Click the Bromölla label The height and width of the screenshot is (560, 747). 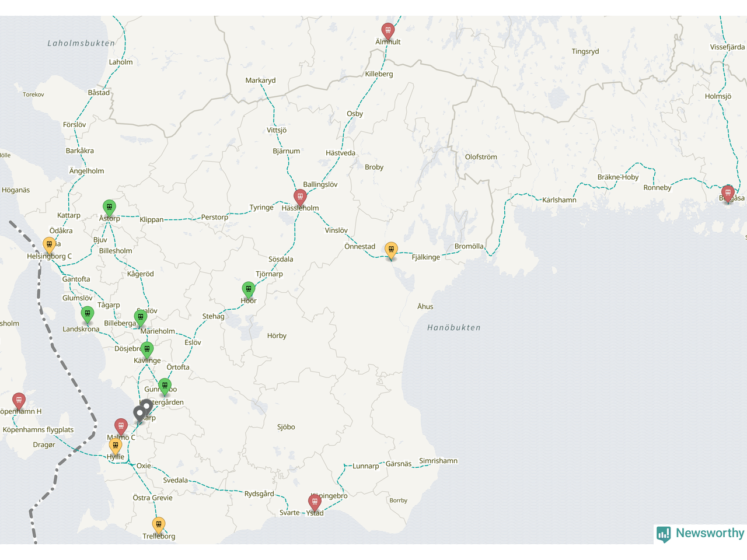pyautogui.click(x=469, y=246)
